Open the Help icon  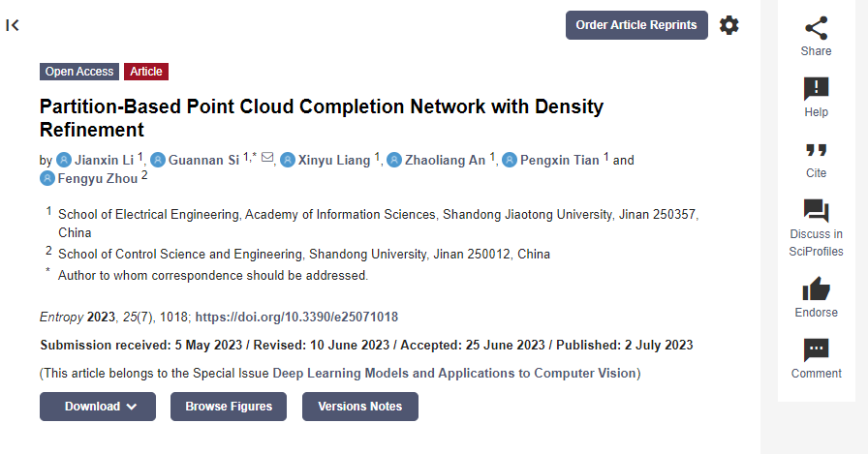[816, 88]
